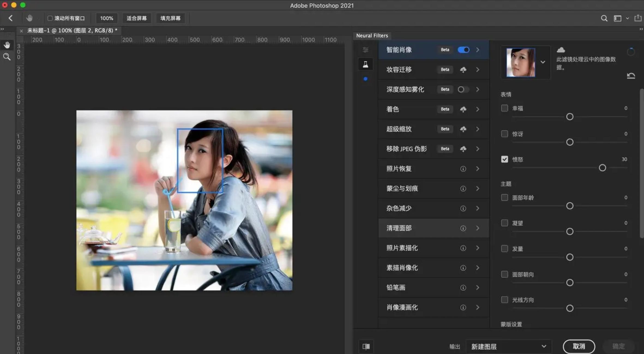
Task: Click the All filters sliders icon
Action: point(365,50)
